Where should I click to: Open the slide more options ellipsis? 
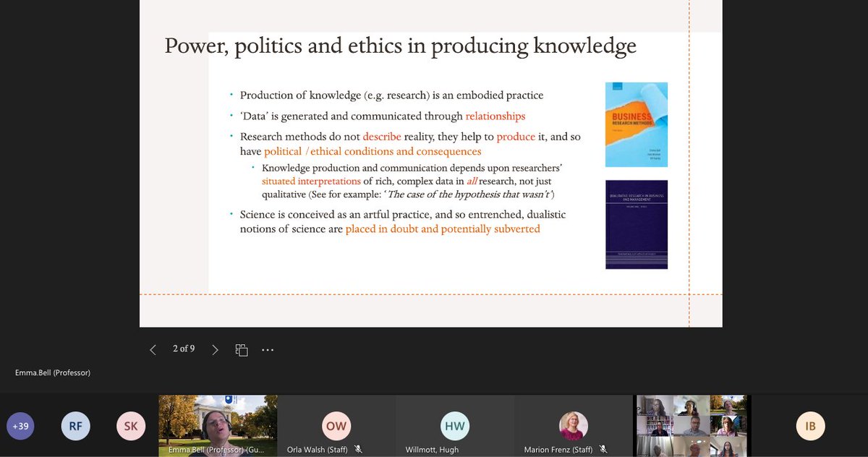coord(268,350)
